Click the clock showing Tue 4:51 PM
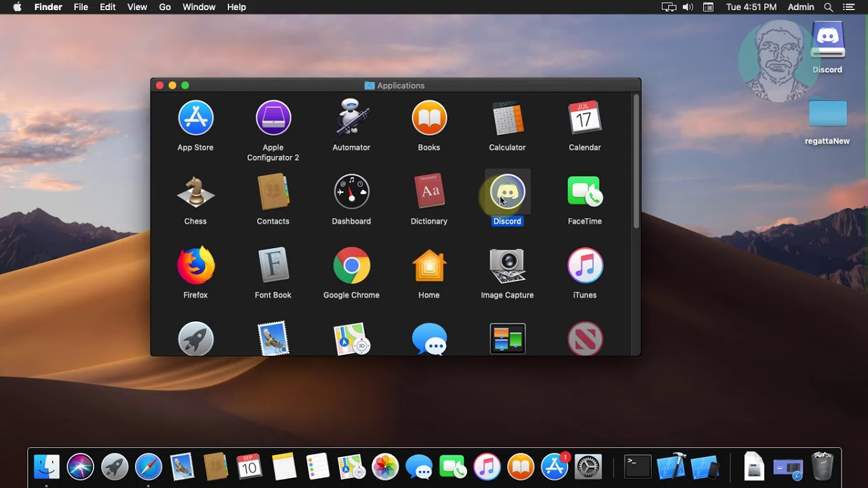The image size is (868, 488). click(751, 7)
